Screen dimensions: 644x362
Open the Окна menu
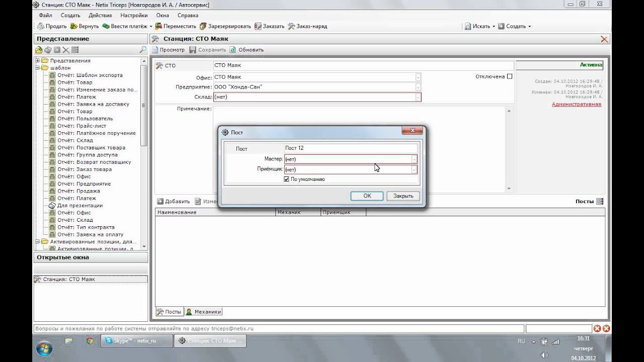163,16
